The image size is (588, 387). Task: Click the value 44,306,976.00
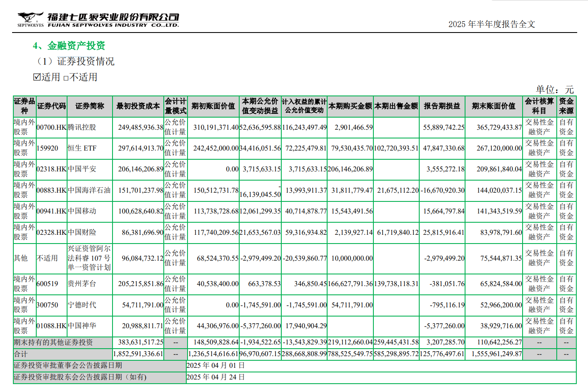coord(218,326)
